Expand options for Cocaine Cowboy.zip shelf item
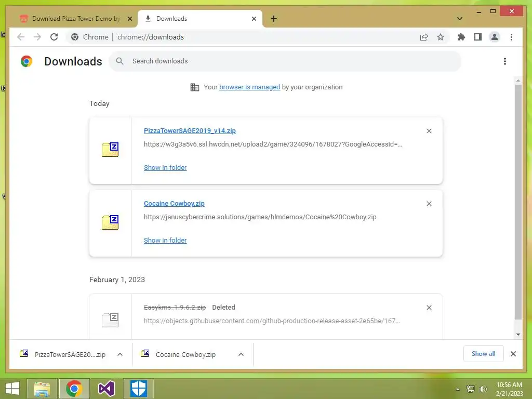 click(x=241, y=354)
